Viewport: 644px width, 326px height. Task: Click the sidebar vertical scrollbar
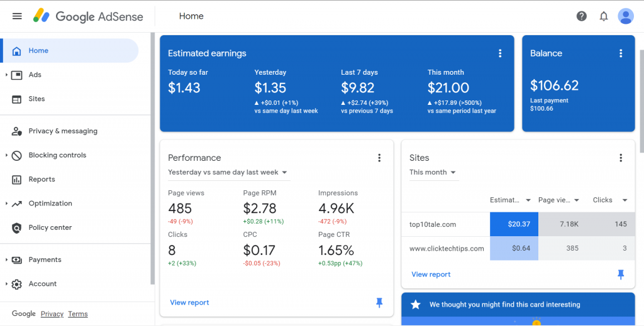coord(152,157)
